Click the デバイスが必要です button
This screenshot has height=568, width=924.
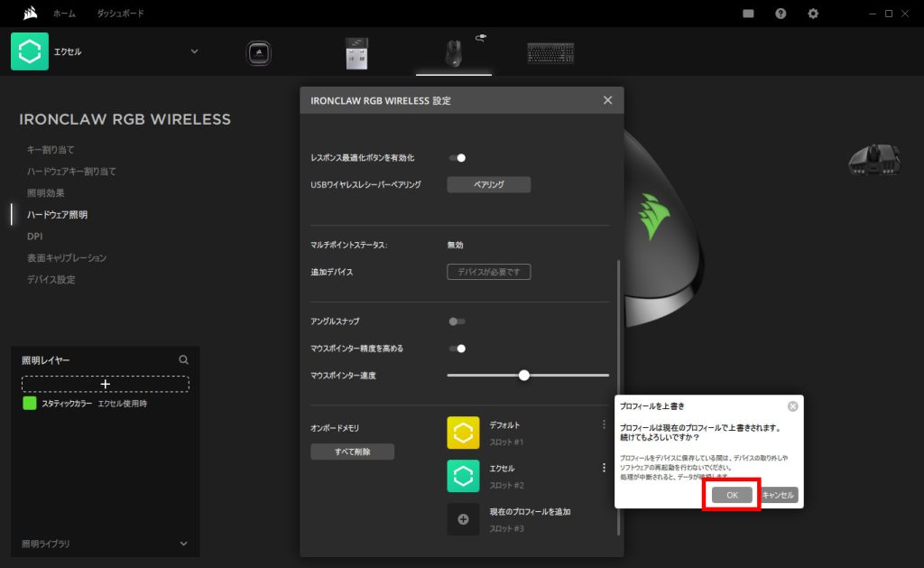488,272
